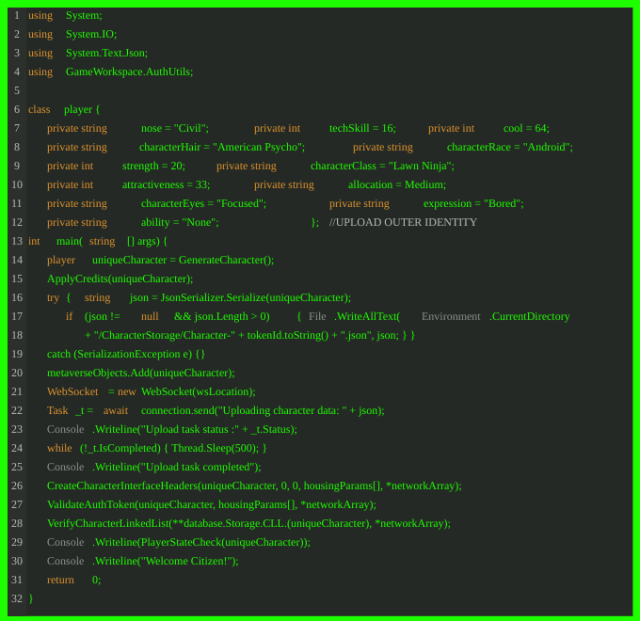
Task: Click .Writeline("Upload task completed"); text
Action: point(176,467)
